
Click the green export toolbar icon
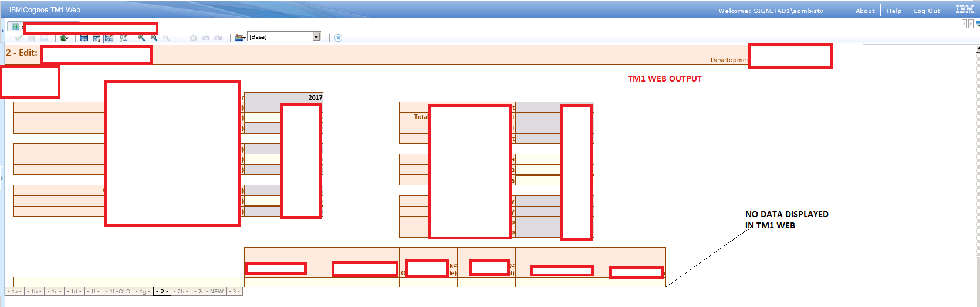(x=64, y=38)
